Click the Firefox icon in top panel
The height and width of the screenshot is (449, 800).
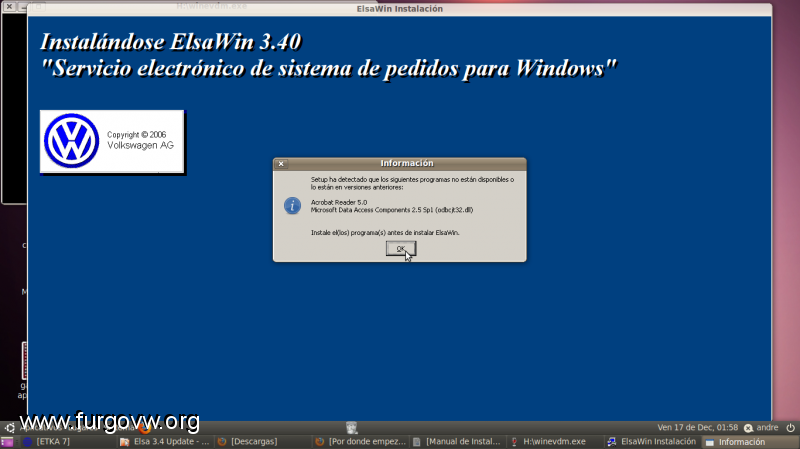145,428
